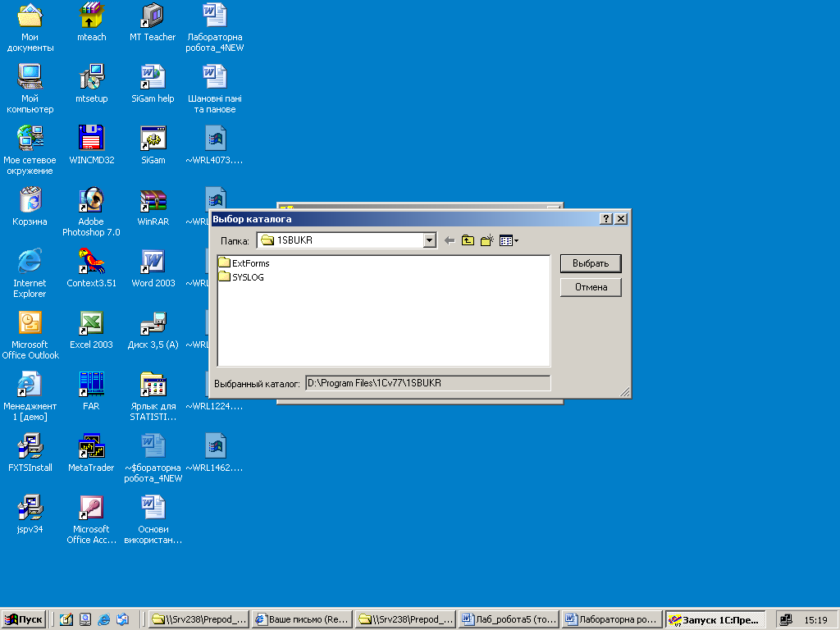This screenshot has height=630, width=840.
Task: Select the ~WRL1224 temp file icon
Action: pos(214,405)
